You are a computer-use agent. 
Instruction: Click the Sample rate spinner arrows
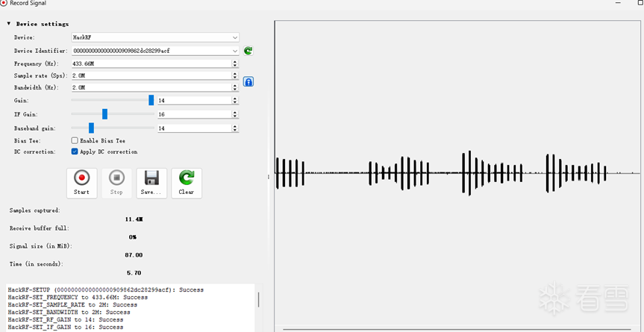[235, 75]
